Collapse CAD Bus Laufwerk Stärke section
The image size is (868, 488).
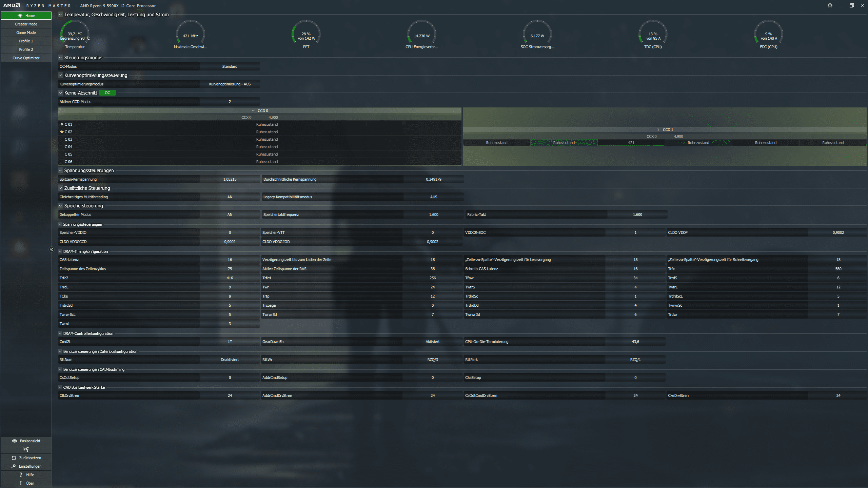[60, 387]
